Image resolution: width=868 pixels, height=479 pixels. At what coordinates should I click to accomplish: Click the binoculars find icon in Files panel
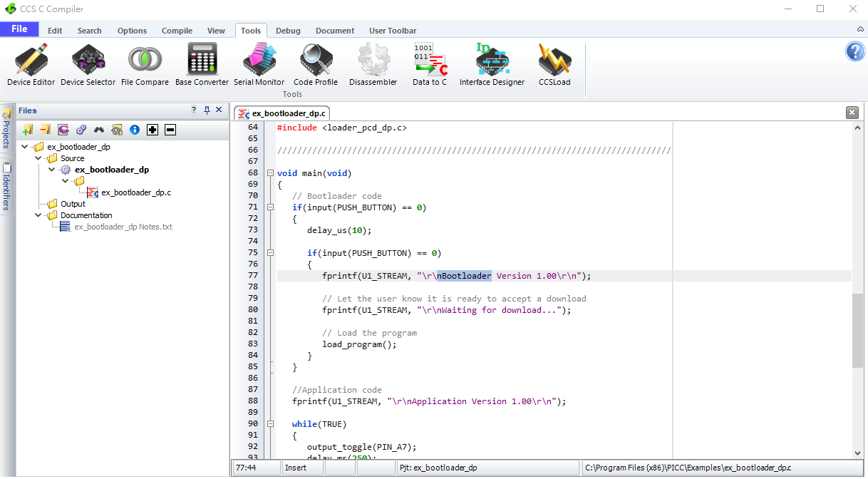click(x=99, y=130)
